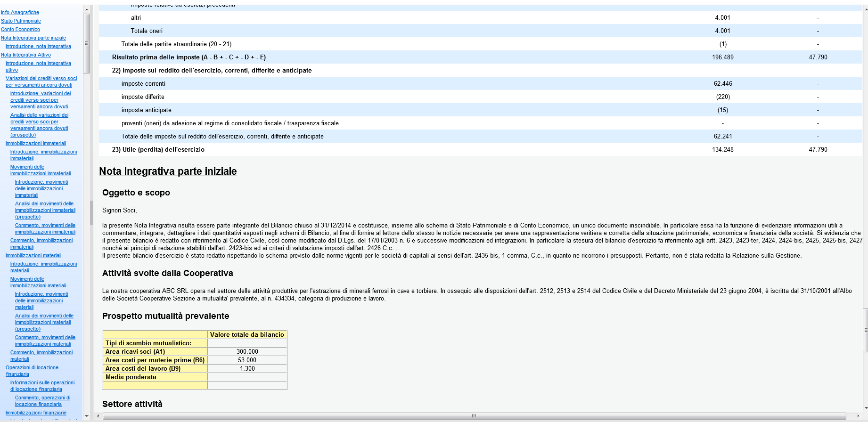
Task: Click '23) Utile (perdita) dell'esercizio' label
Action: (x=158, y=149)
